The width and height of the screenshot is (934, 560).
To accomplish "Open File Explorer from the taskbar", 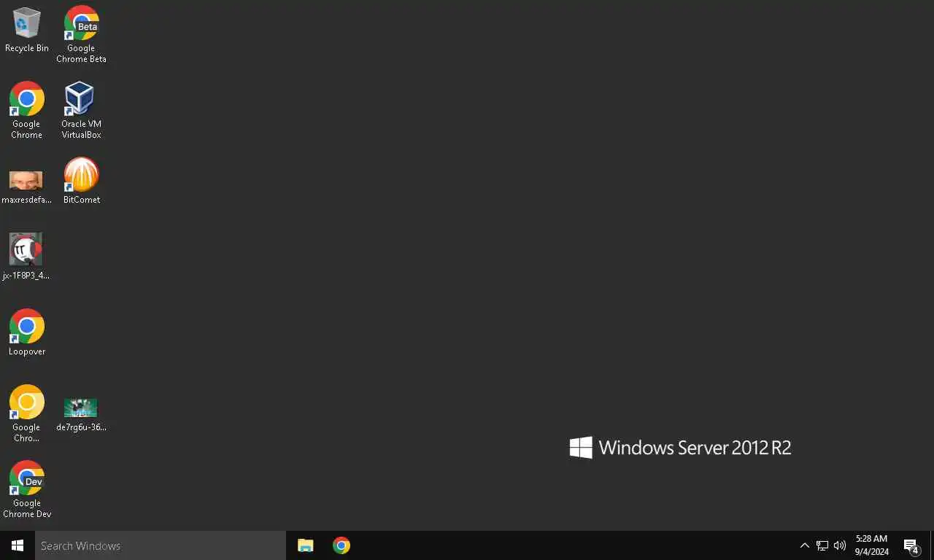I will [x=306, y=545].
